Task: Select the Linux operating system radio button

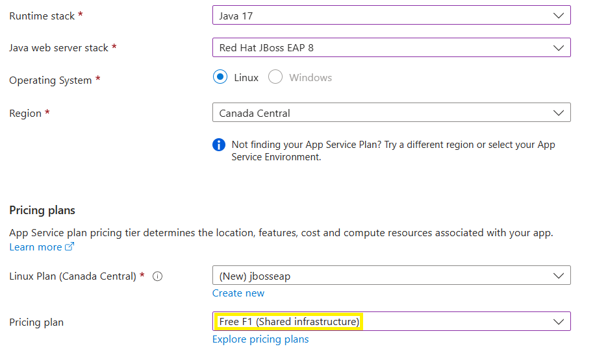Action: tap(220, 77)
